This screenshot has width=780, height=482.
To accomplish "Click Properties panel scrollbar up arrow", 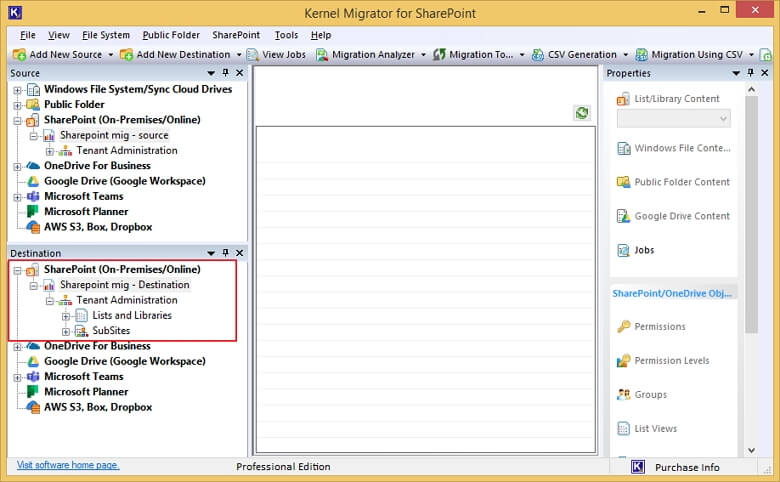I will [751, 90].
